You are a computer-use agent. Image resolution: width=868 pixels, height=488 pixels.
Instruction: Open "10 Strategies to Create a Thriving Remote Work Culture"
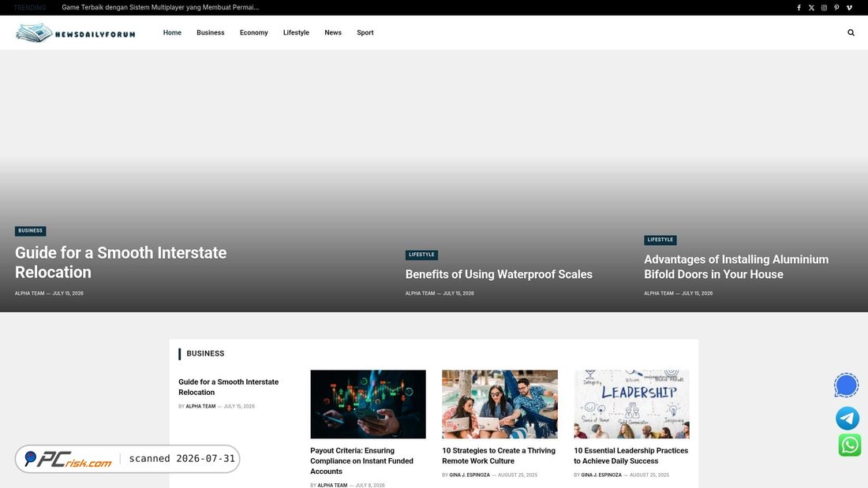[499, 456]
